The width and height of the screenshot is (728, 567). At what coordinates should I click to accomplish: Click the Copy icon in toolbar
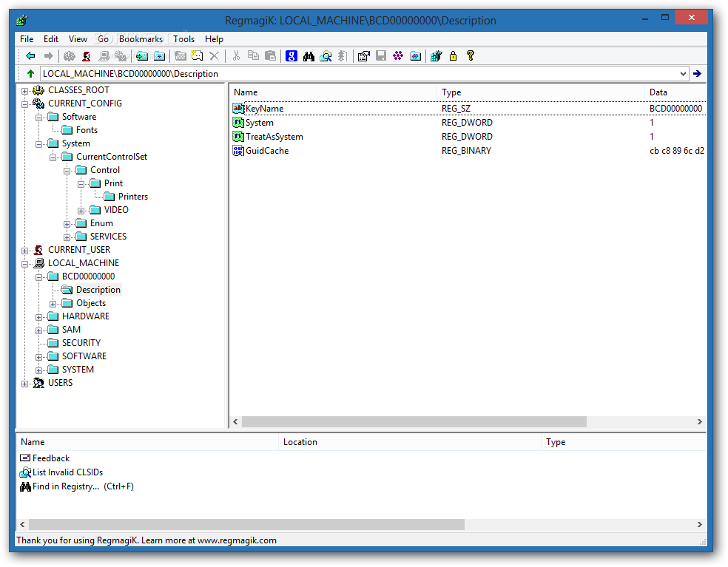pos(253,56)
